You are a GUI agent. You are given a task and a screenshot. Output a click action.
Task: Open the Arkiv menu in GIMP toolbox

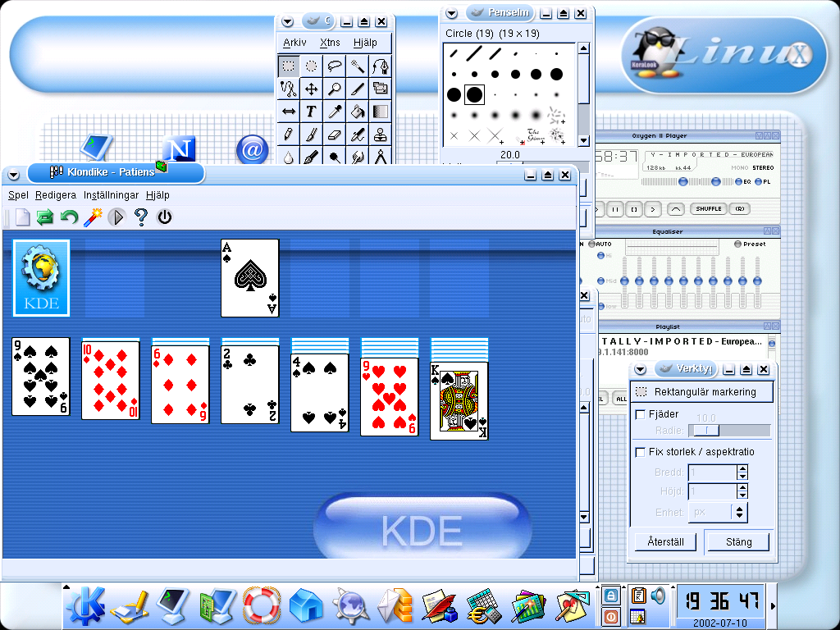(x=294, y=43)
